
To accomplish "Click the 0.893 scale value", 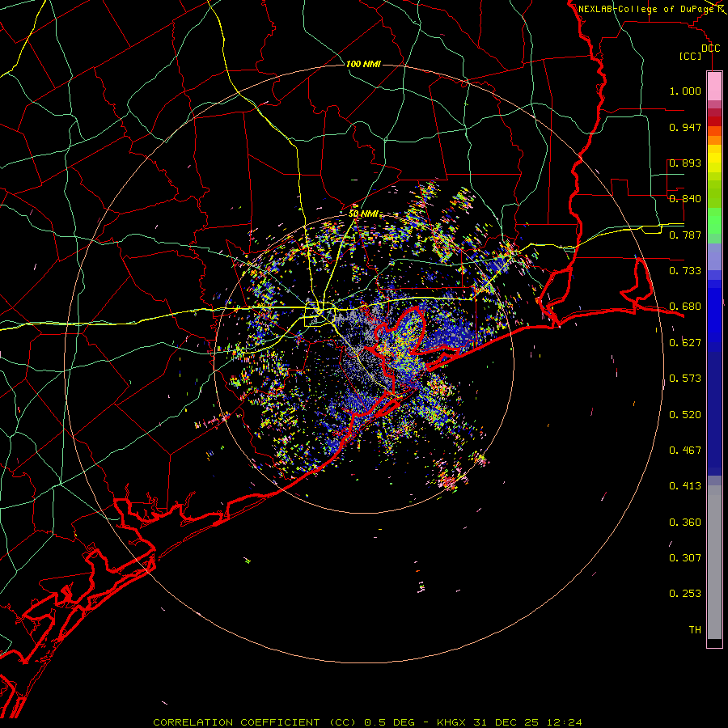I will 685,163.
